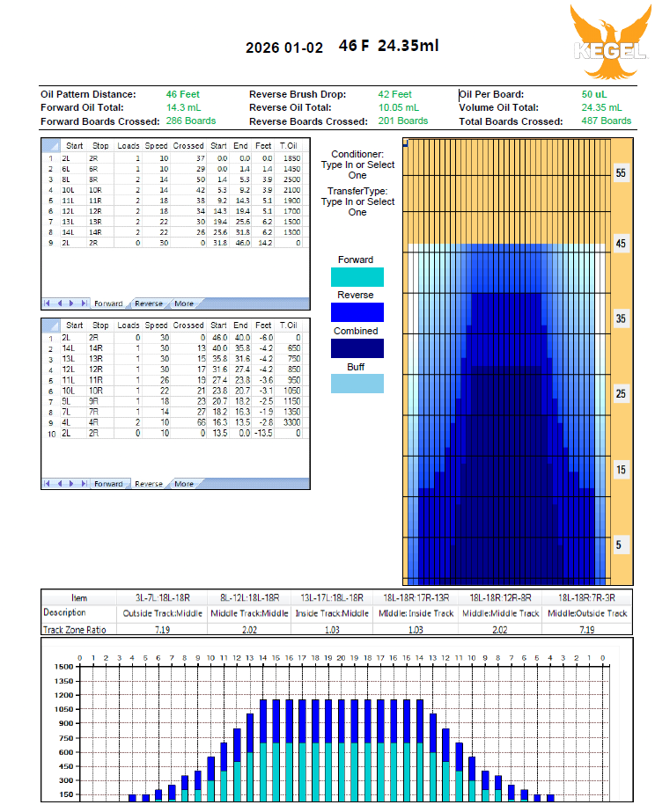Click next-sheet arrow in lower table

coord(71,484)
